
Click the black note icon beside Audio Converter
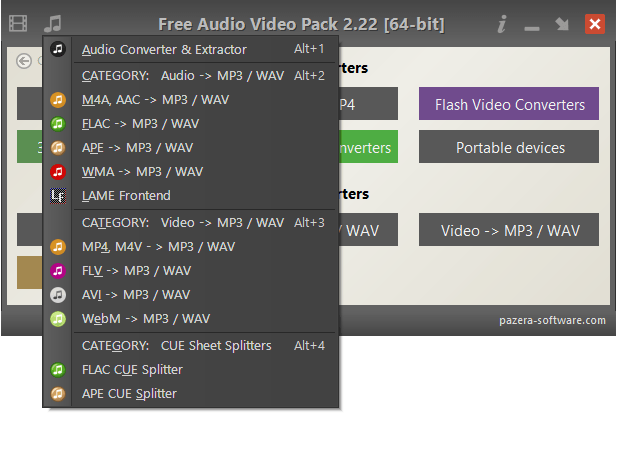pyautogui.click(x=58, y=49)
